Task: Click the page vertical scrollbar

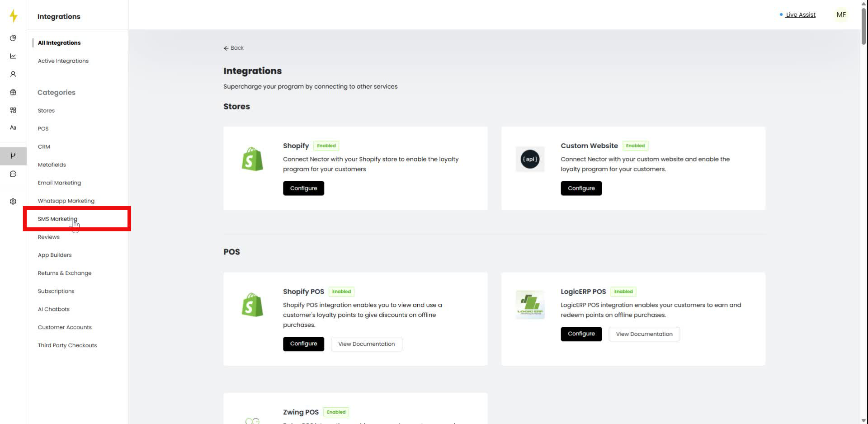Action: point(863,27)
